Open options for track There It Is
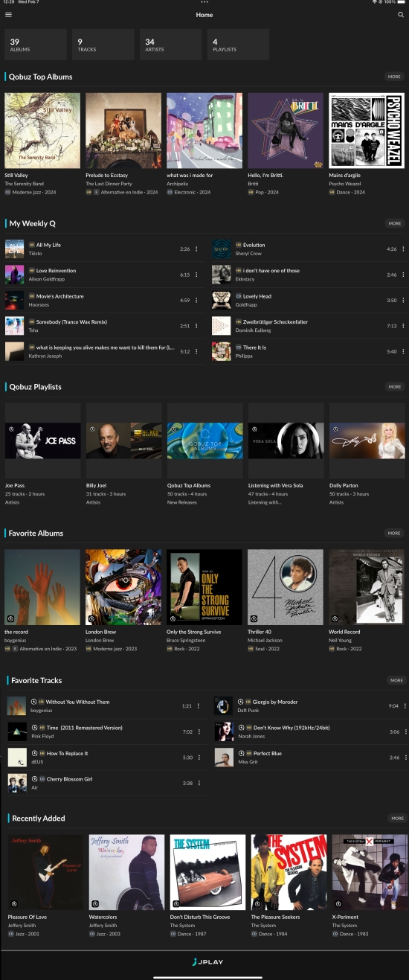 click(x=403, y=352)
